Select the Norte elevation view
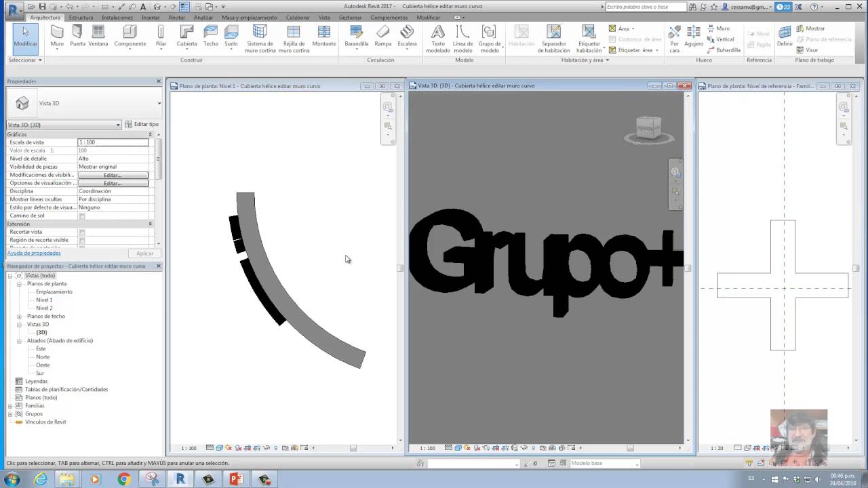The width and height of the screenshot is (868, 488). pyautogui.click(x=43, y=357)
